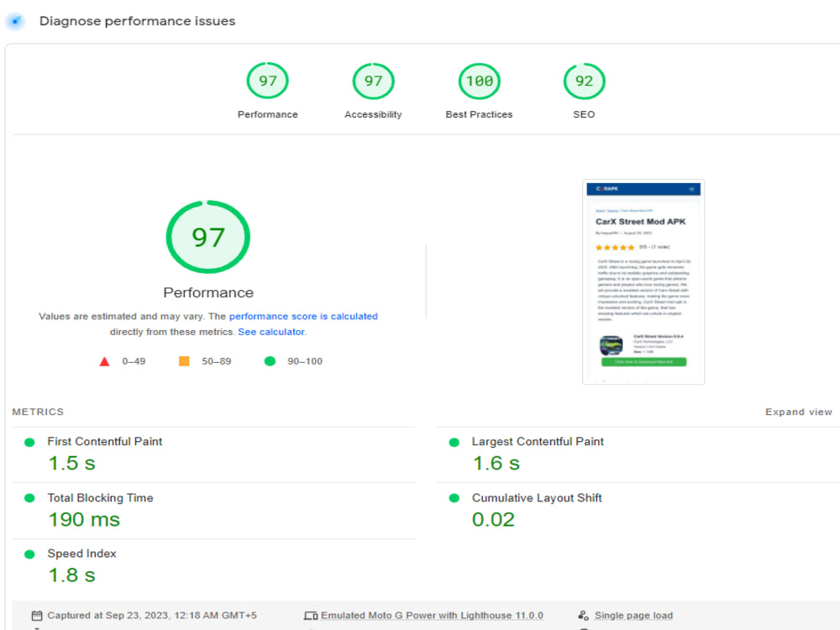Click the 1.6 s Largest Contentful Paint value
Screen dimensions: 840x630
click(496, 463)
